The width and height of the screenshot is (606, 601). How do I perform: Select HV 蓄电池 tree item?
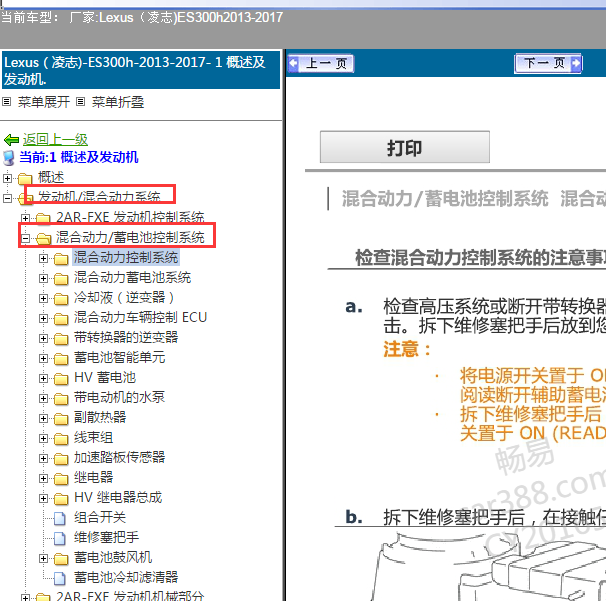105,378
